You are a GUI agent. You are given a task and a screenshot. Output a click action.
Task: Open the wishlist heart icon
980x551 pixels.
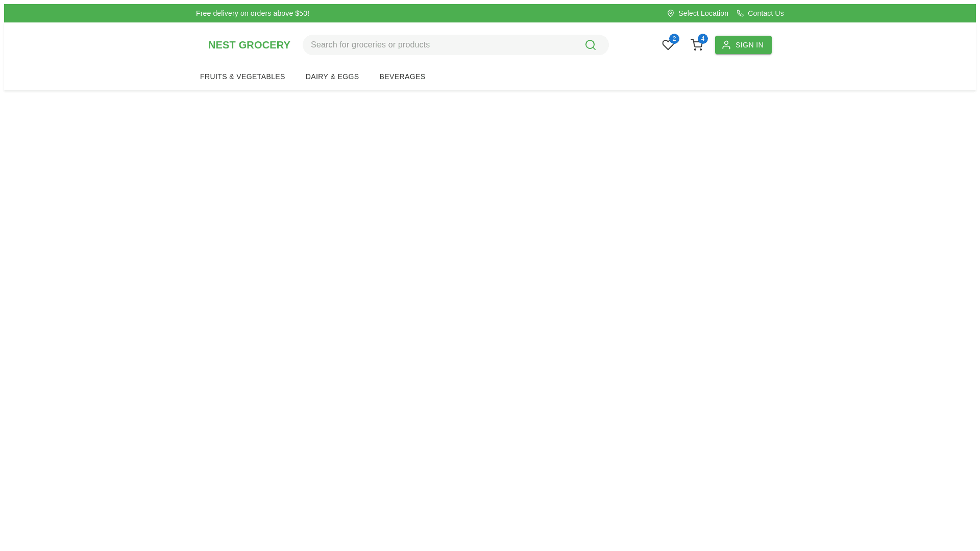coord(668,45)
